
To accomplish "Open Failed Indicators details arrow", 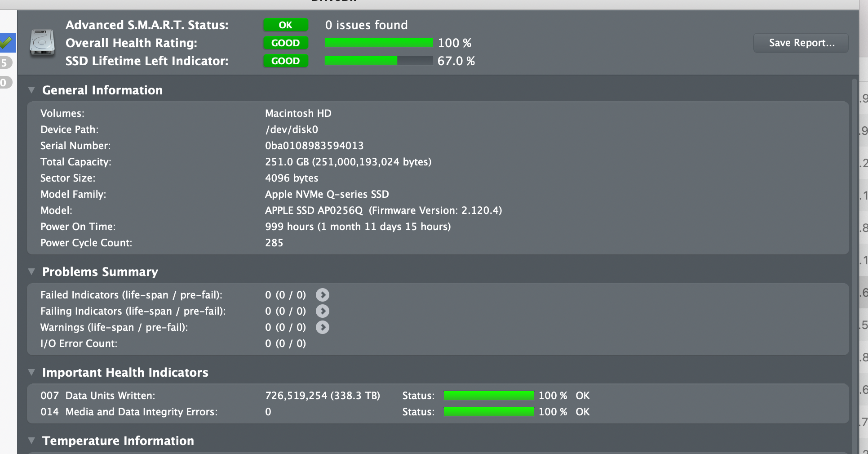I will point(322,295).
